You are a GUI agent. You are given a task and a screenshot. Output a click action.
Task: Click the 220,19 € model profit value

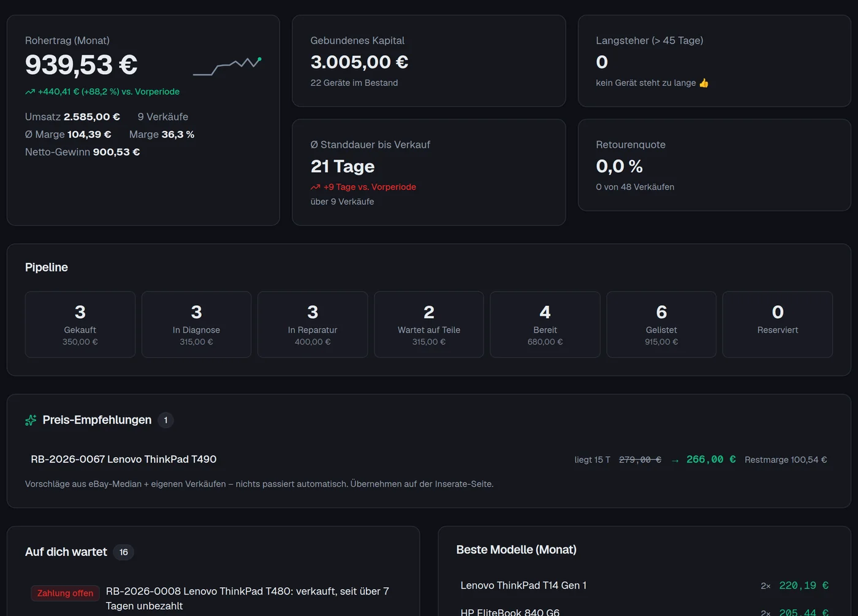pos(803,585)
